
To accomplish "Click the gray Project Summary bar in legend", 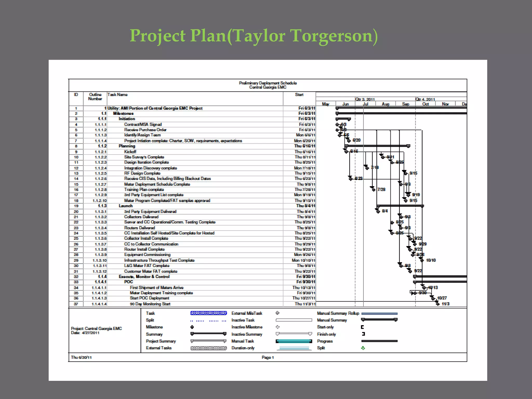I will pos(209,341).
